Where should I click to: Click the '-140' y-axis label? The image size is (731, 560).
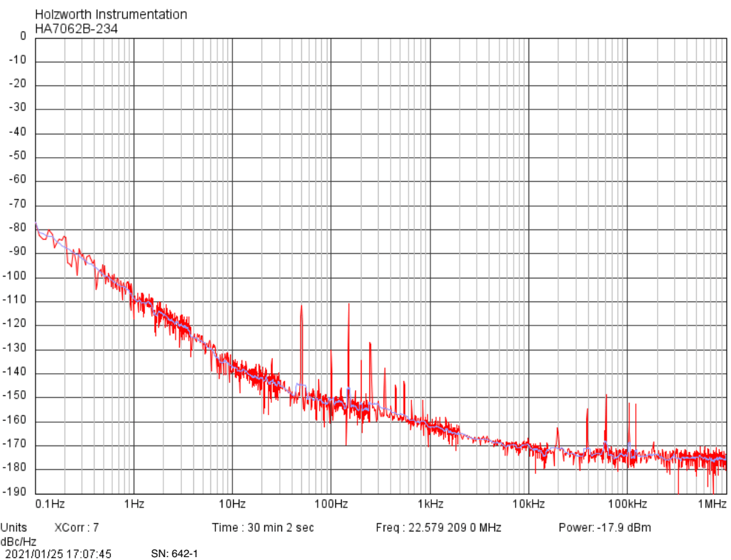click(x=15, y=372)
